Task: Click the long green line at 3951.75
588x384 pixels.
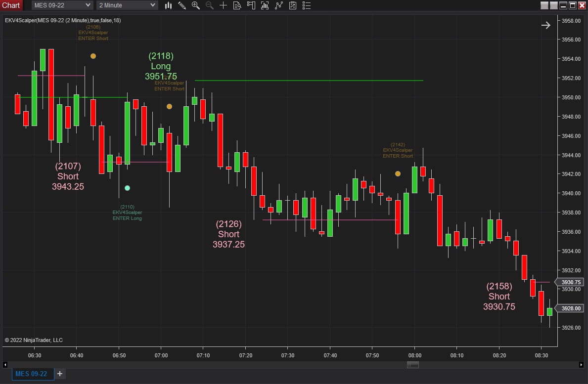Action: click(309, 81)
